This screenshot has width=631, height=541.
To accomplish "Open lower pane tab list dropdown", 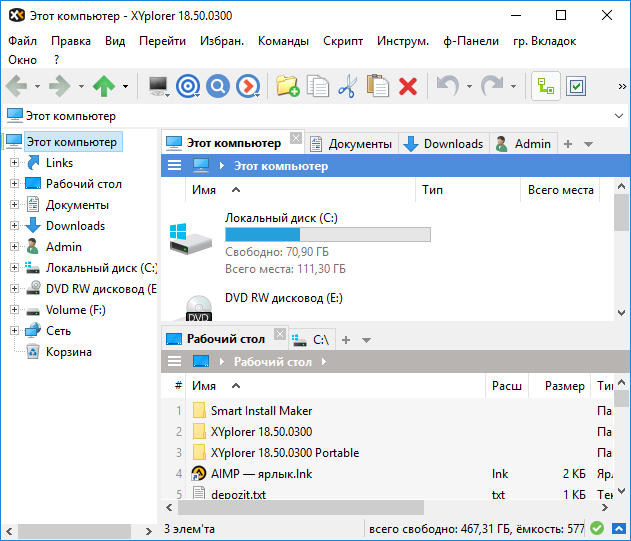I will coord(366,340).
